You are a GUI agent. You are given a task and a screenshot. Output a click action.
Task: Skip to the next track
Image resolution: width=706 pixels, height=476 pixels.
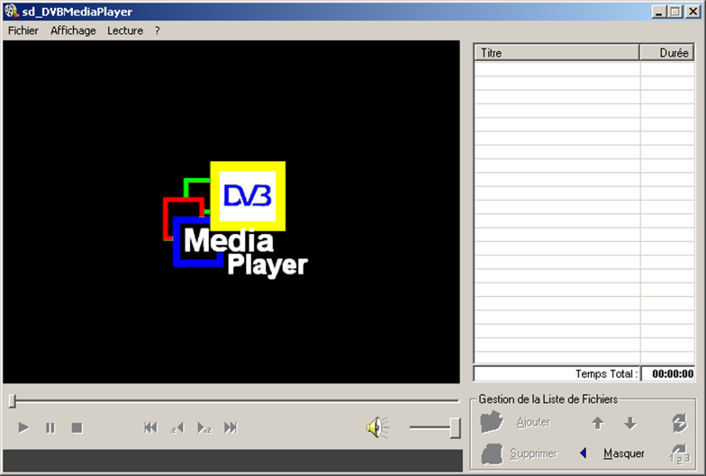click(231, 427)
